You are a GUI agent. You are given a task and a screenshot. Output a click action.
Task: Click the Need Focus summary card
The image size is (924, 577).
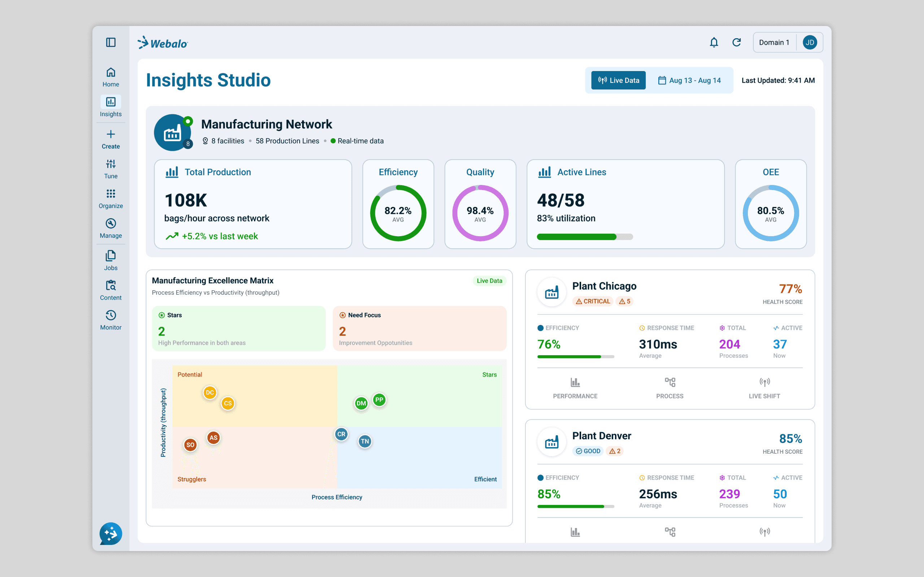[419, 328]
